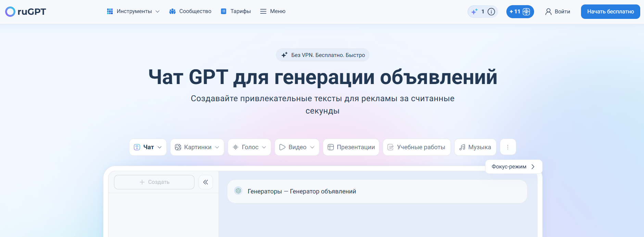Image resolution: width=644 pixels, height=237 pixels.
Task: Click the info icon next to credits
Action: pyautogui.click(x=491, y=12)
